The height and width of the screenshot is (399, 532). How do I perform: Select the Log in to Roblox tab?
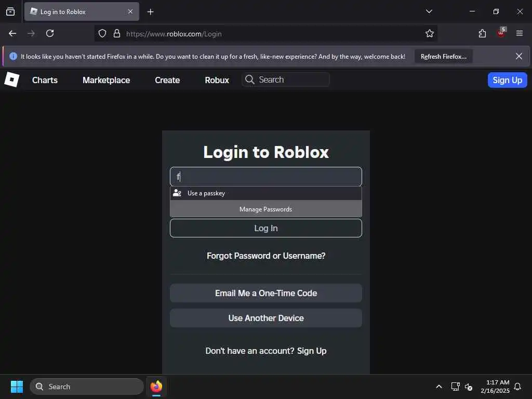click(x=82, y=11)
